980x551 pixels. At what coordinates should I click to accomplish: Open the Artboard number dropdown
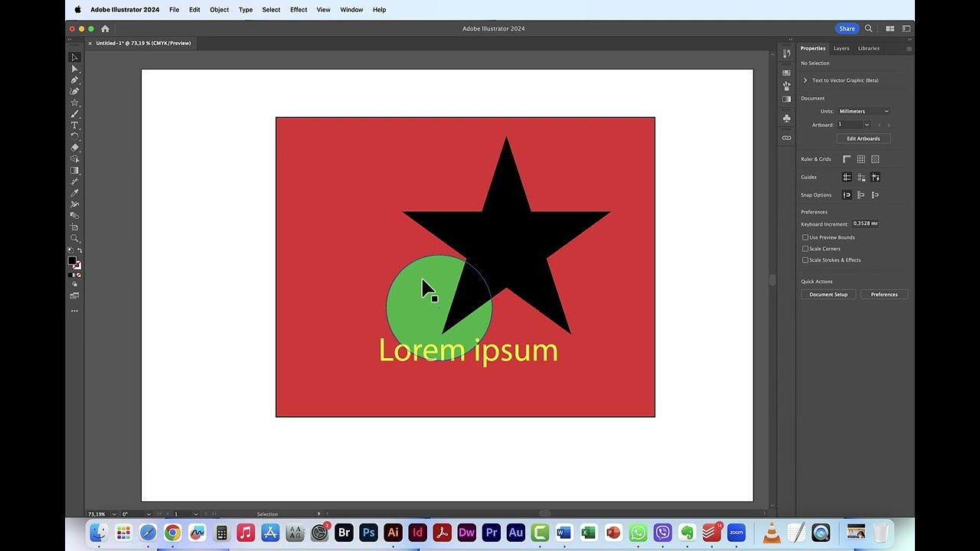867,125
